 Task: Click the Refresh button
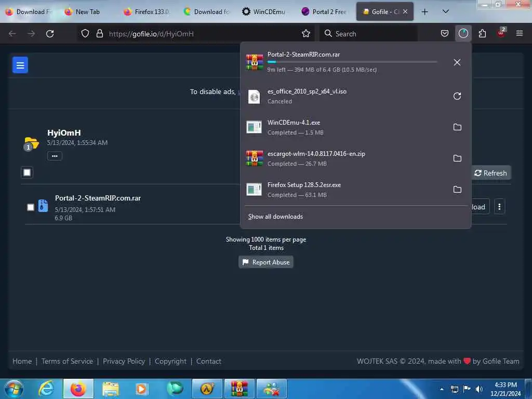(490, 173)
